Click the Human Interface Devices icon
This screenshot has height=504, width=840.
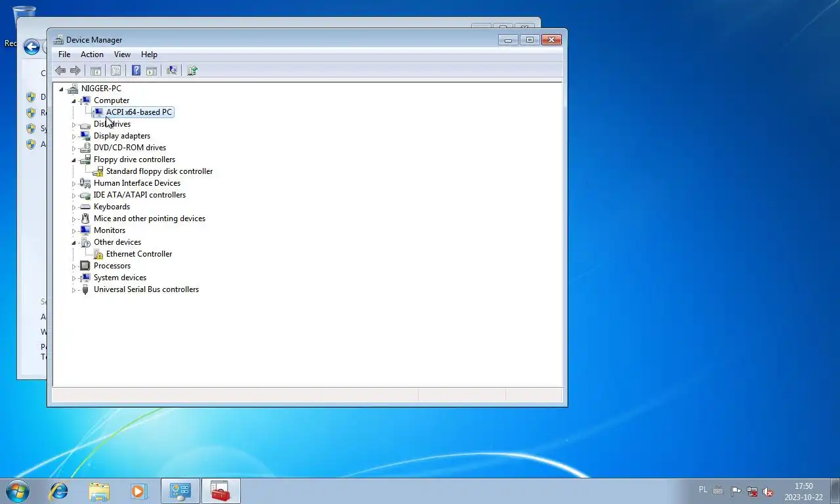(85, 183)
